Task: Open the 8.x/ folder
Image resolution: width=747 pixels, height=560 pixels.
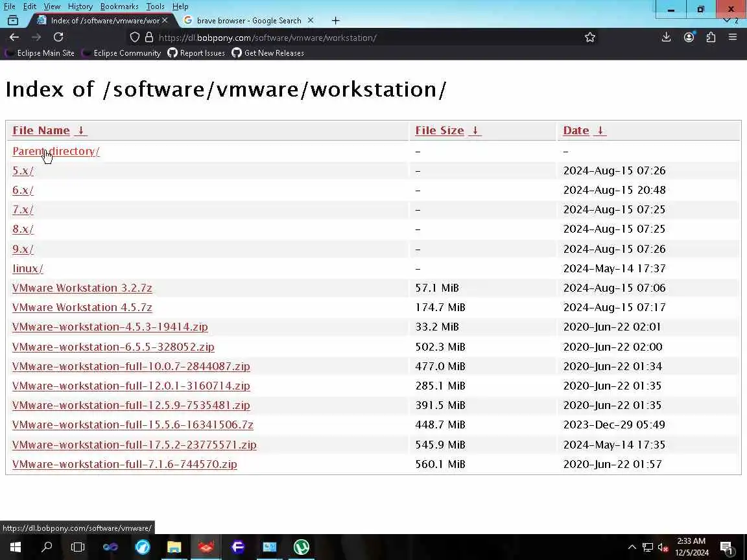Action: [23, 229]
